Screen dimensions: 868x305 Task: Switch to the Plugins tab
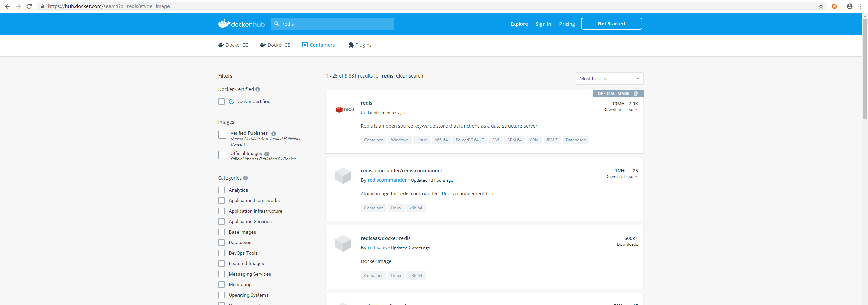(360, 45)
